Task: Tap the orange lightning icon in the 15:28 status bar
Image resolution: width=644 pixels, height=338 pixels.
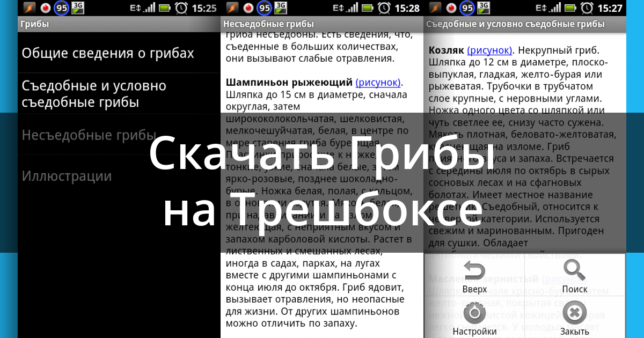Action: [232, 8]
